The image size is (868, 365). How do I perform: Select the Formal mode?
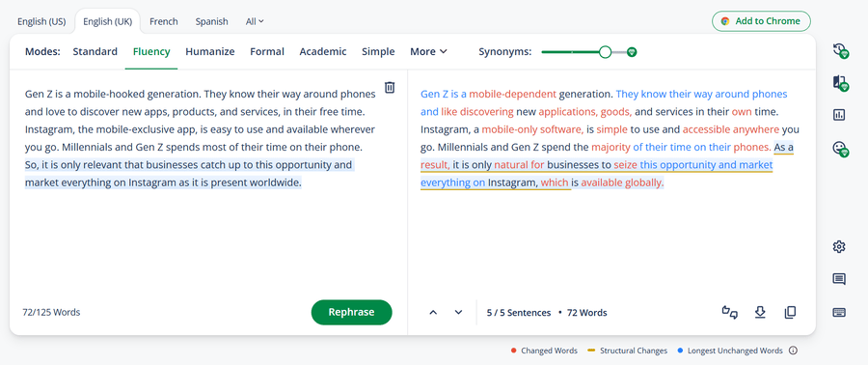pyautogui.click(x=267, y=51)
